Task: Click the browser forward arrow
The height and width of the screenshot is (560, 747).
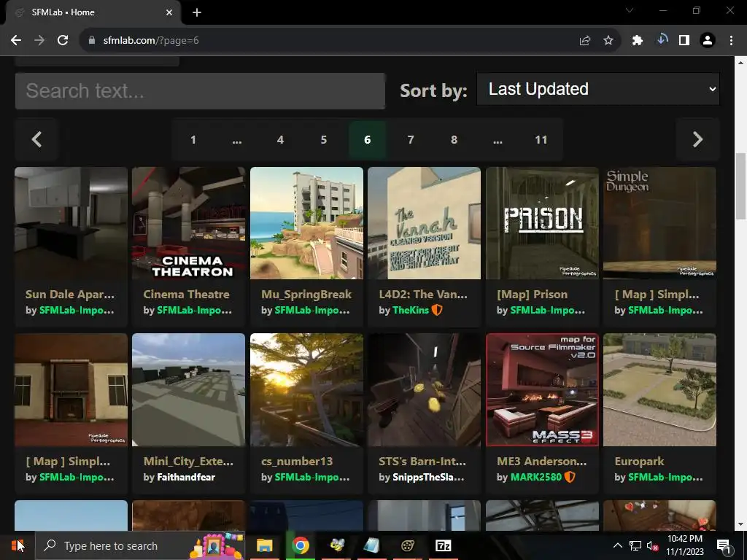Action: [x=39, y=41]
